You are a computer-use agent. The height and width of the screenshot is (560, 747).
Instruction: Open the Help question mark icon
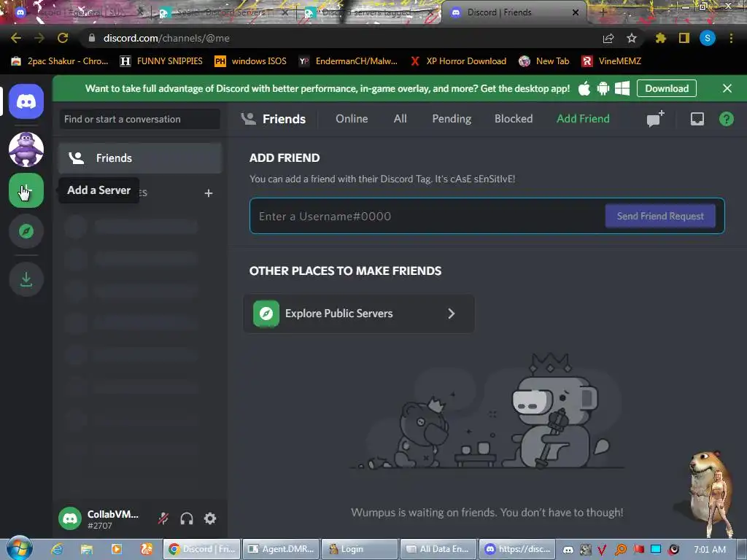point(726,119)
